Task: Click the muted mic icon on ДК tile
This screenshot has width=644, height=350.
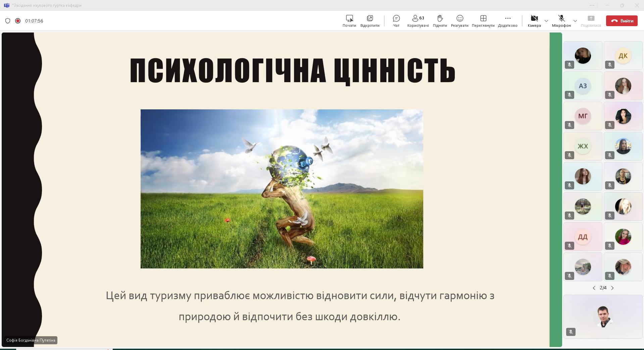Action: coord(610,65)
